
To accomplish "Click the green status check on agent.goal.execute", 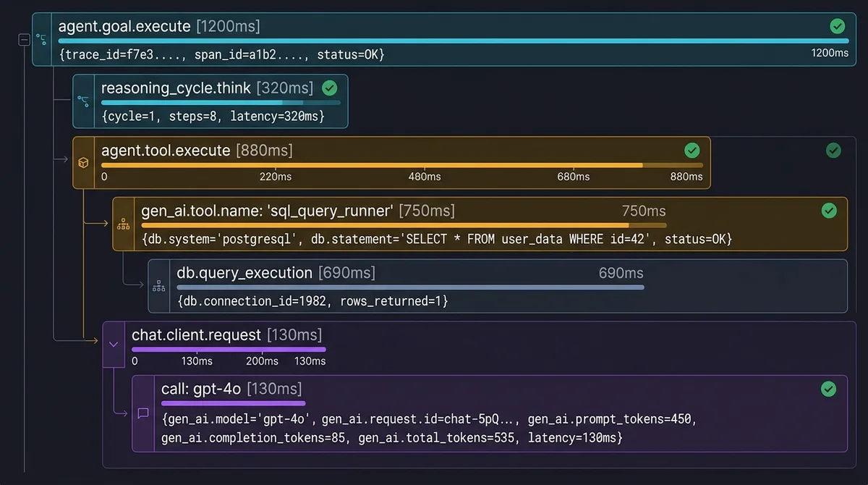I will (x=838, y=27).
